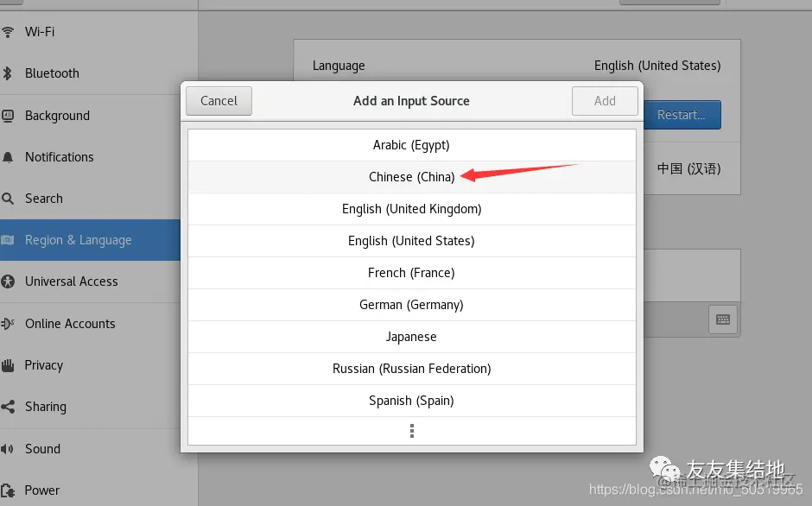Select Region & Language panel
This screenshot has width=812, height=506.
coord(91,240)
